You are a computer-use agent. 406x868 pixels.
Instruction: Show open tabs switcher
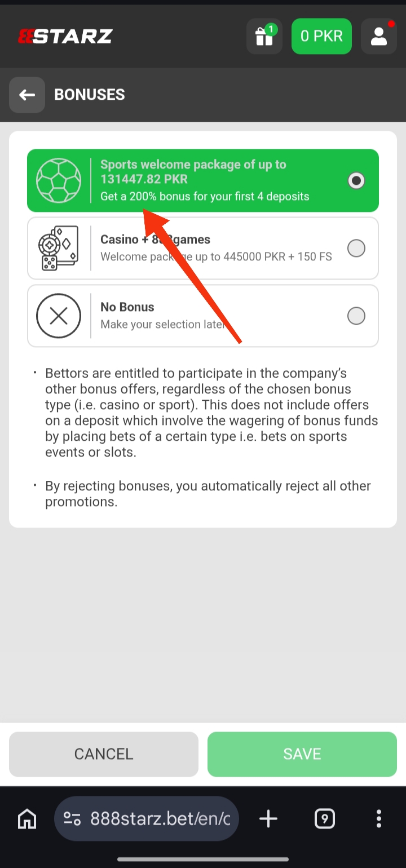tap(325, 818)
